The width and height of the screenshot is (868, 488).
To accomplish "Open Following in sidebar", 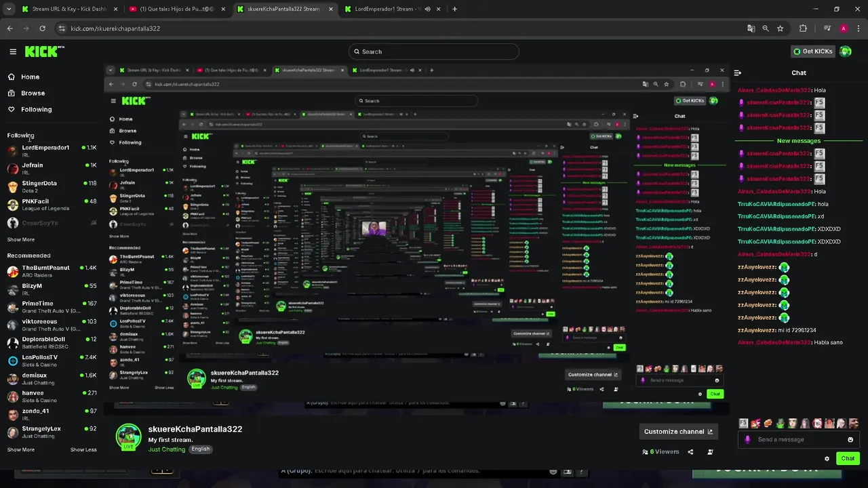I will click(x=30, y=110).
